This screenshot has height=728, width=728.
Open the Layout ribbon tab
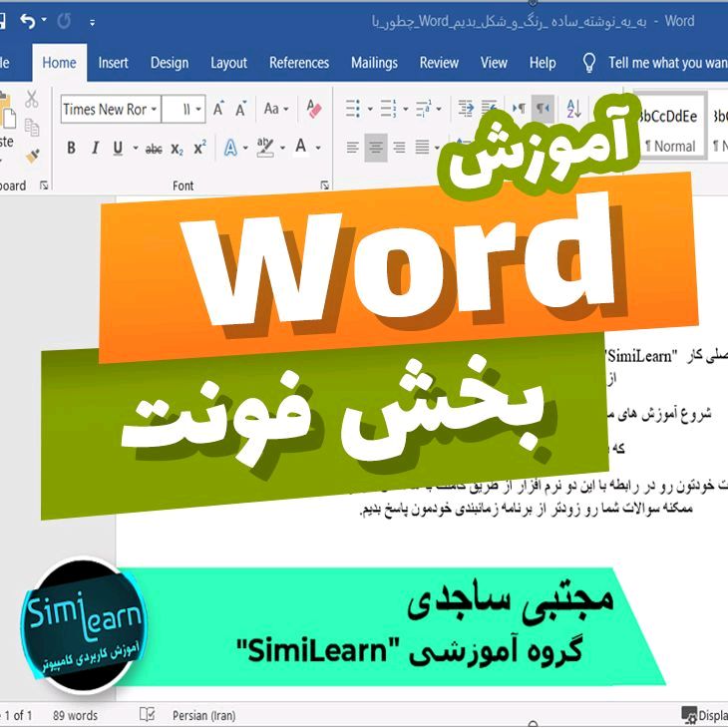pyautogui.click(x=229, y=63)
